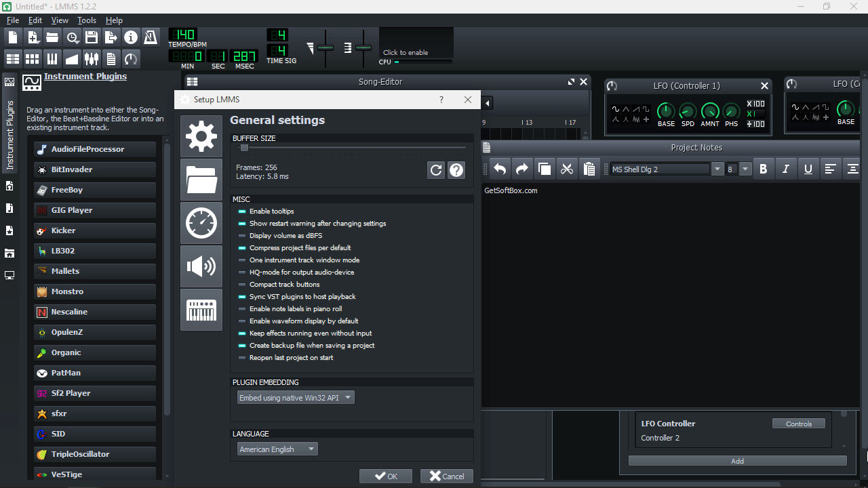The height and width of the screenshot is (488, 868).
Task: Enable Reopen last project on start
Action: pos(285,358)
